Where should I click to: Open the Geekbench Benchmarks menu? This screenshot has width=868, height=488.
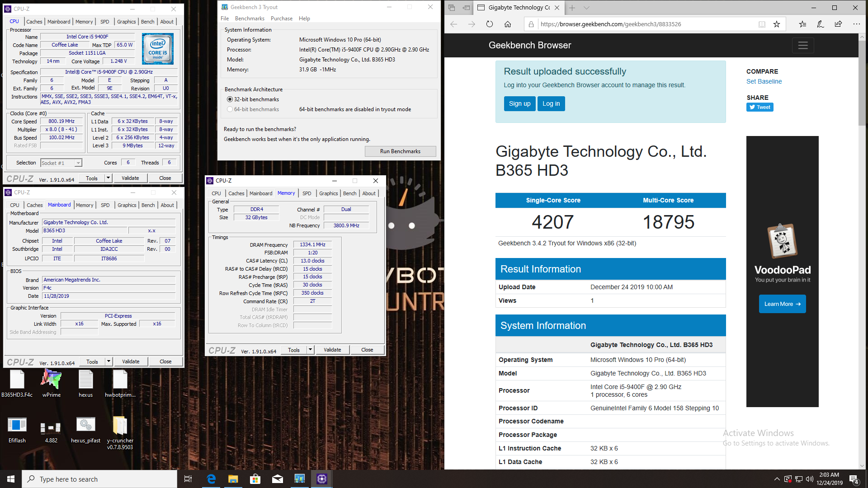coord(250,19)
